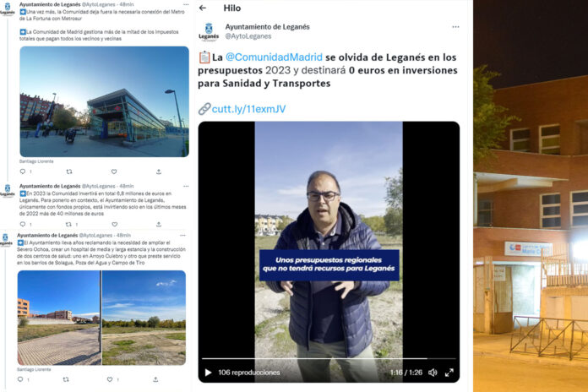Reply to the metro station photo tweet
Viewport: 588px width, 392px height.
pos(23,171)
